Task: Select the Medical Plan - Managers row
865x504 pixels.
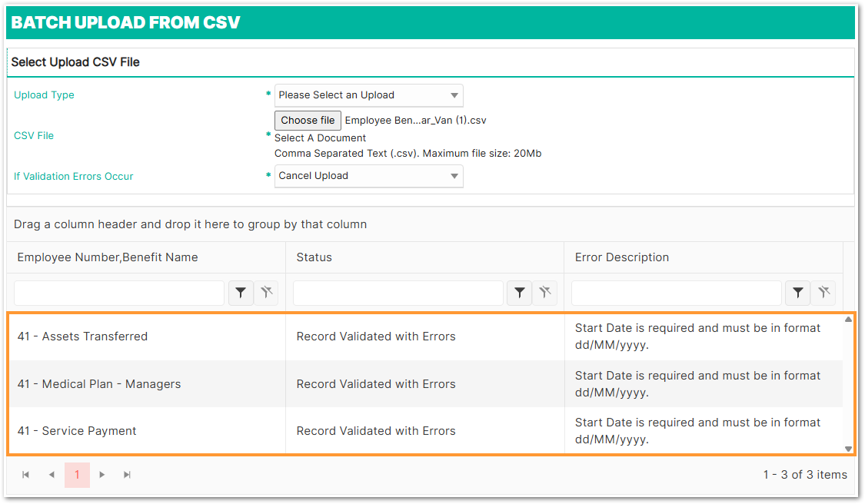Action: tap(99, 384)
